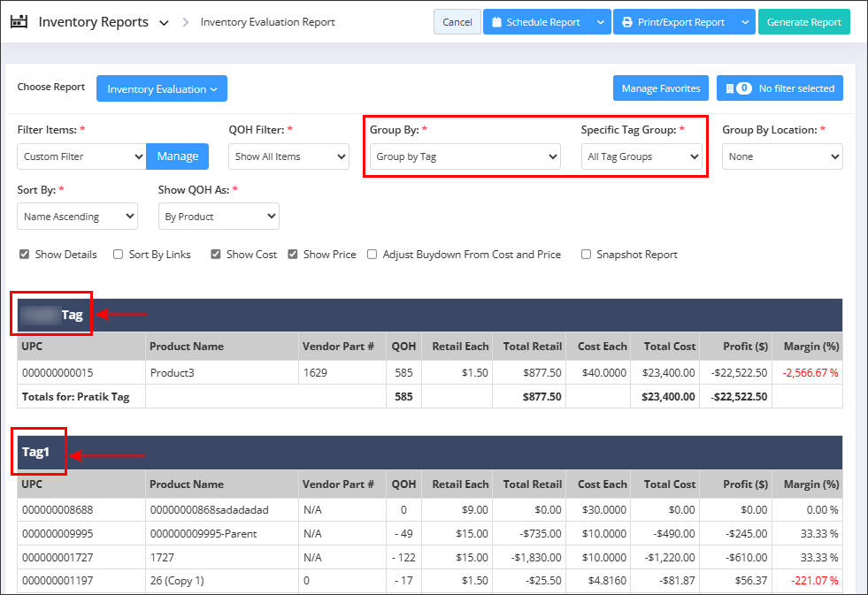The height and width of the screenshot is (595, 868).
Task: Click the -221.07 % margin value
Action: (x=815, y=581)
